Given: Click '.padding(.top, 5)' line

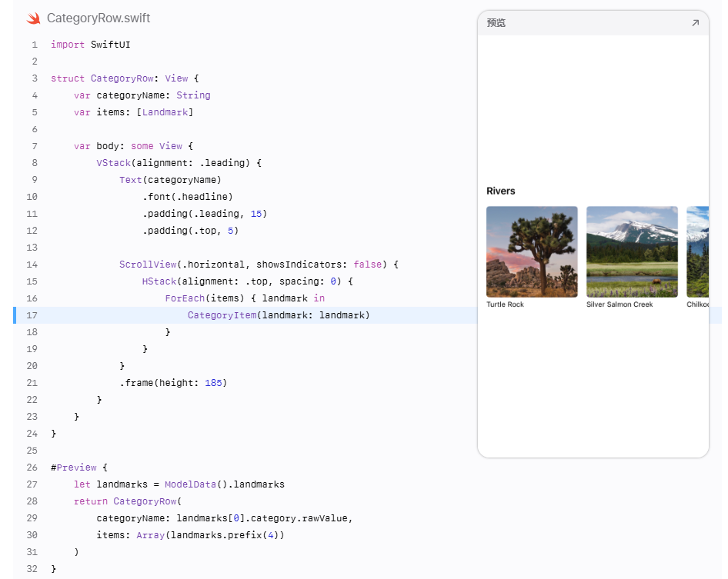Looking at the screenshot, I should [190, 231].
